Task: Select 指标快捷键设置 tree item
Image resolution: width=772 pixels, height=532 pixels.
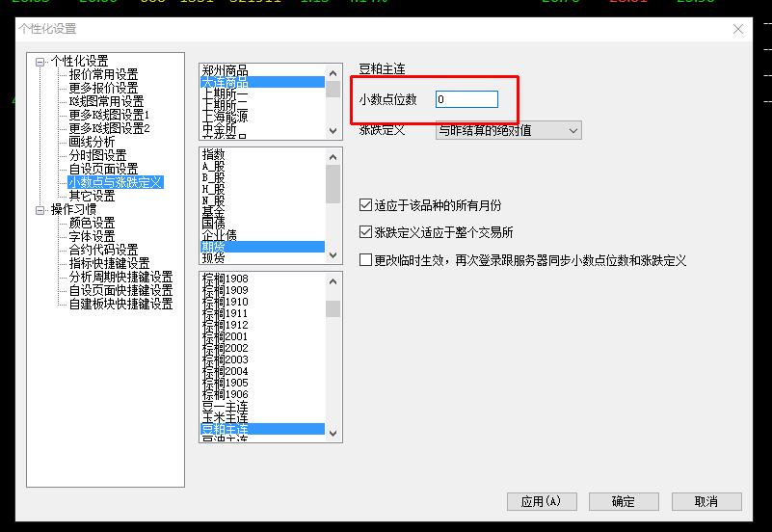Action: click(109, 263)
